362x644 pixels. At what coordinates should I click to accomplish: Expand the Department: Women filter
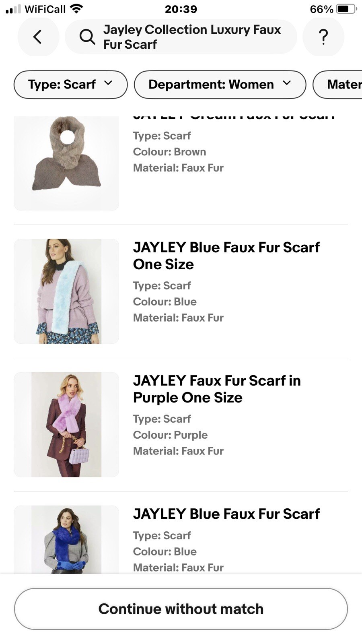[x=220, y=85]
